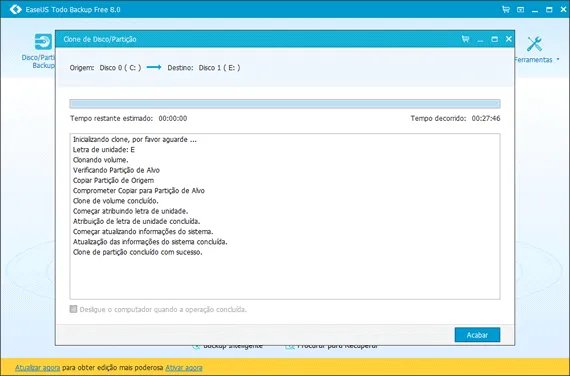Click the destination text 'Disco 1 ( E: )'
Screen dimensions: 570x376
219,68
